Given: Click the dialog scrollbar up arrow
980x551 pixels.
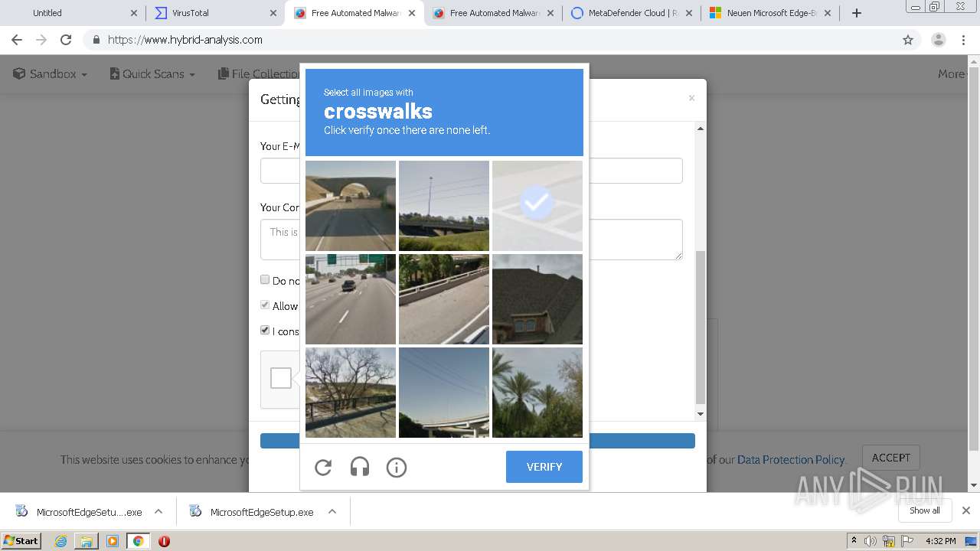Looking at the screenshot, I should click(700, 129).
